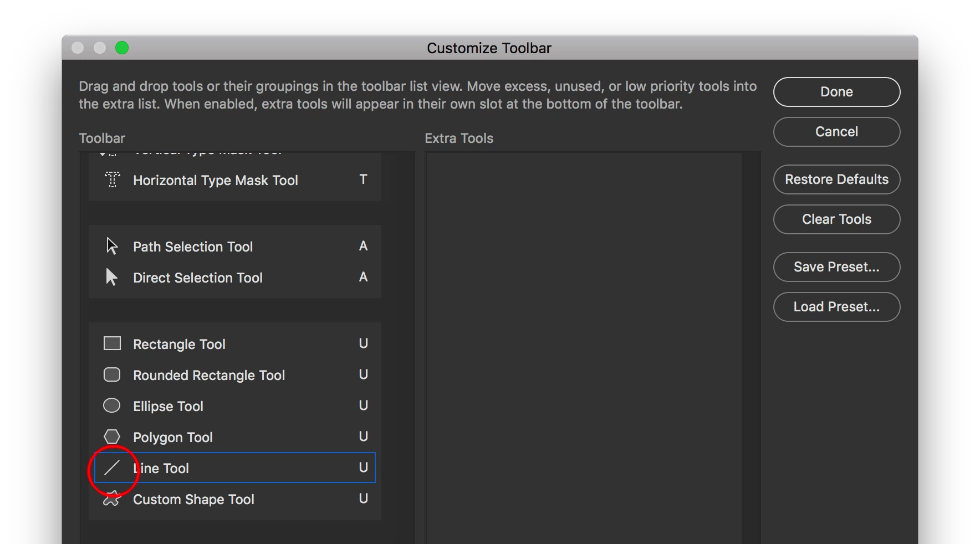The image size is (980, 544).
Task: Click the Horizontal Type Mask Tool icon
Action: (113, 179)
